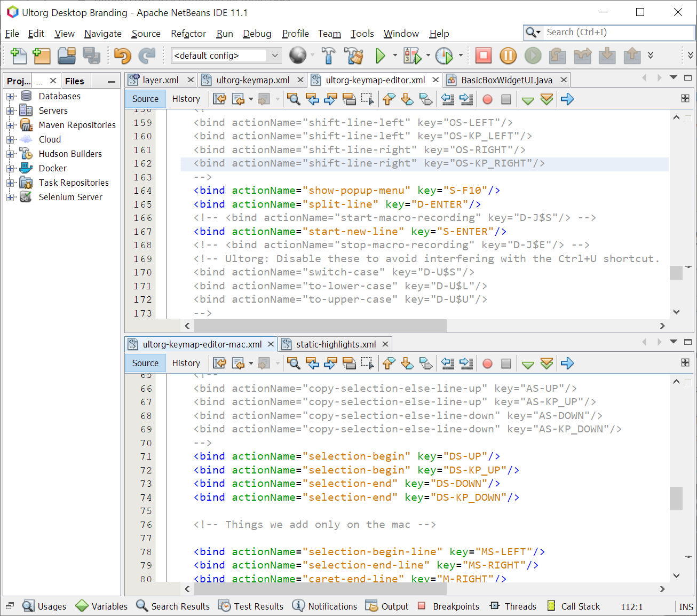Open the Notifications window

325,606
